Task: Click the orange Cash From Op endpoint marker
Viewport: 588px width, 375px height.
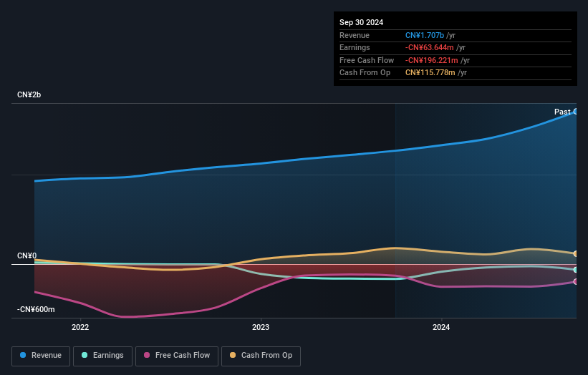Action: coord(576,253)
